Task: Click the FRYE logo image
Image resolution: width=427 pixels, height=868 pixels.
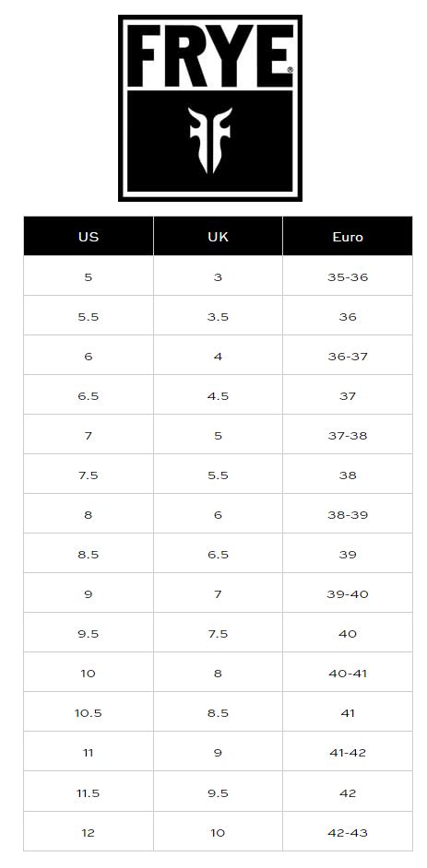Action: [x=210, y=108]
